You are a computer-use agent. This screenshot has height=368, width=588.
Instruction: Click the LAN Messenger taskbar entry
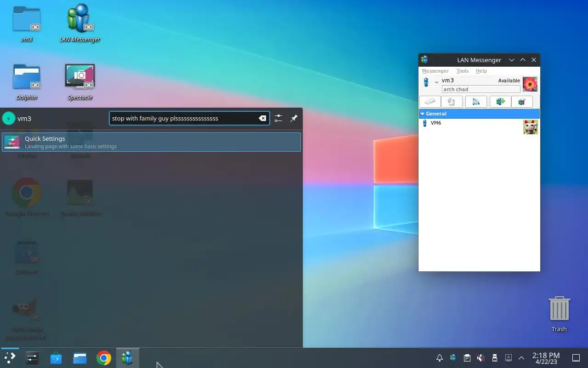[128, 358]
